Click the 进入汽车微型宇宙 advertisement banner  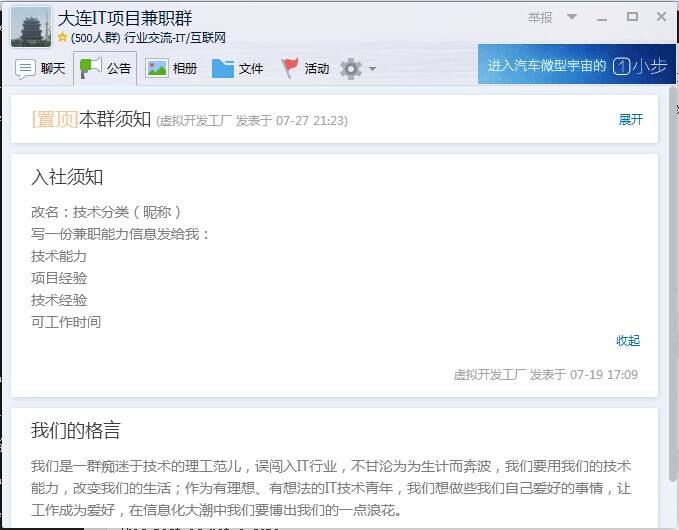577,64
